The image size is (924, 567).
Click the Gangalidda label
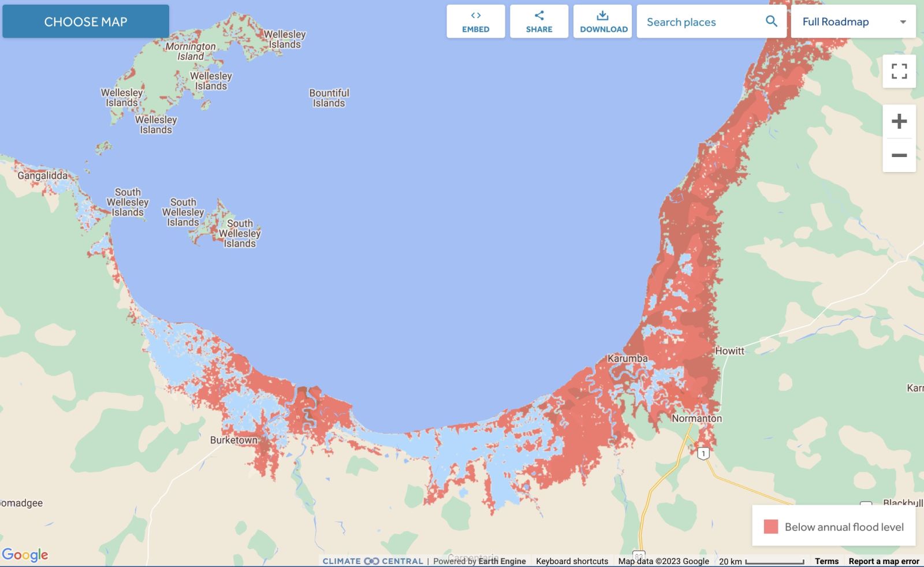click(x=42, y=175)
